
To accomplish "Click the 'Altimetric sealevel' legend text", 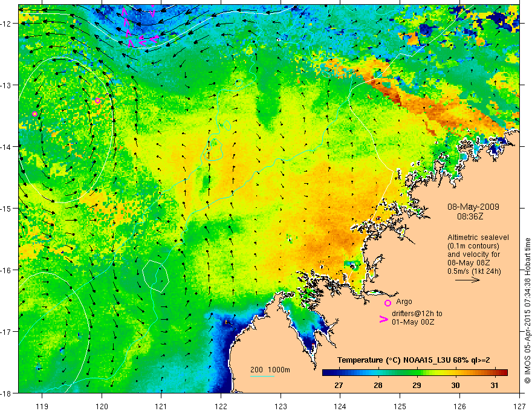I will (478, 238).
